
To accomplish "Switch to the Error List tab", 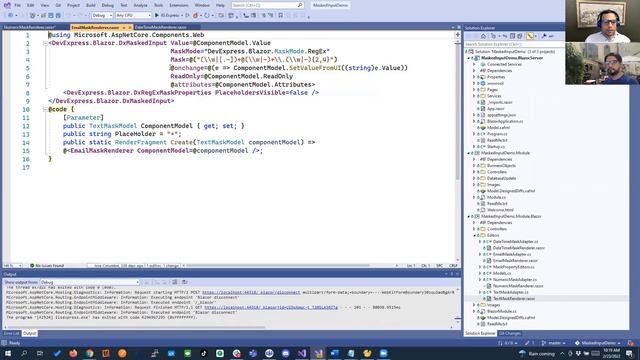I will point(11,333).
